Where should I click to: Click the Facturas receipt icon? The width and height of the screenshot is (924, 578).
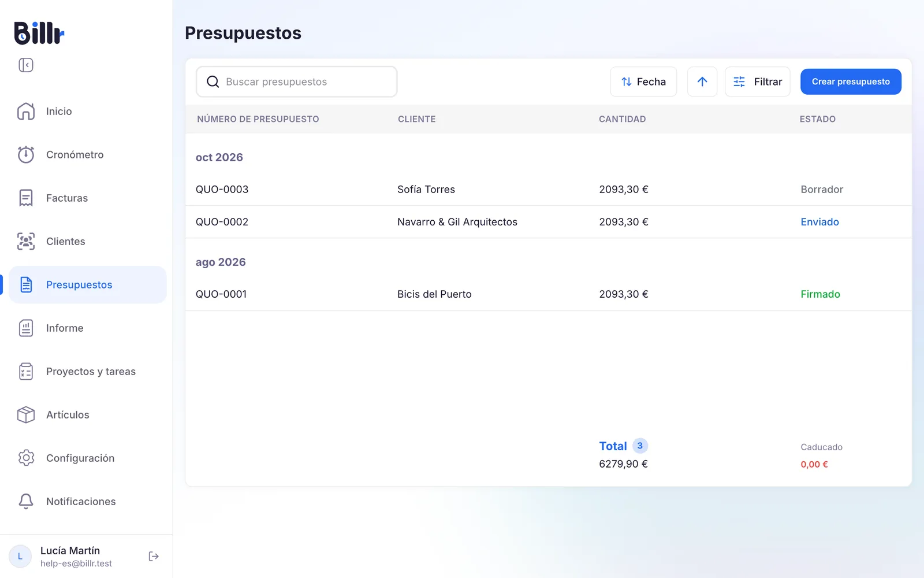[x=26, y=198]
